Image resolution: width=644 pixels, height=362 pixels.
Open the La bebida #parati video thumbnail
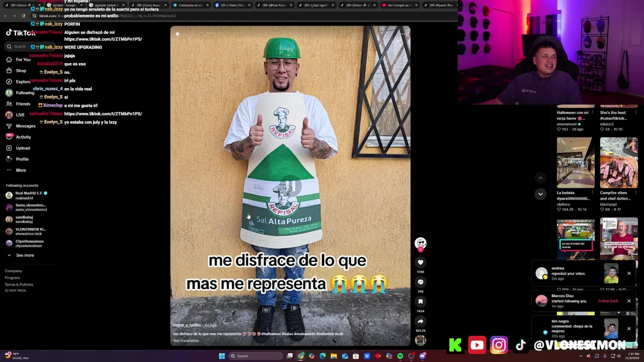576,163
